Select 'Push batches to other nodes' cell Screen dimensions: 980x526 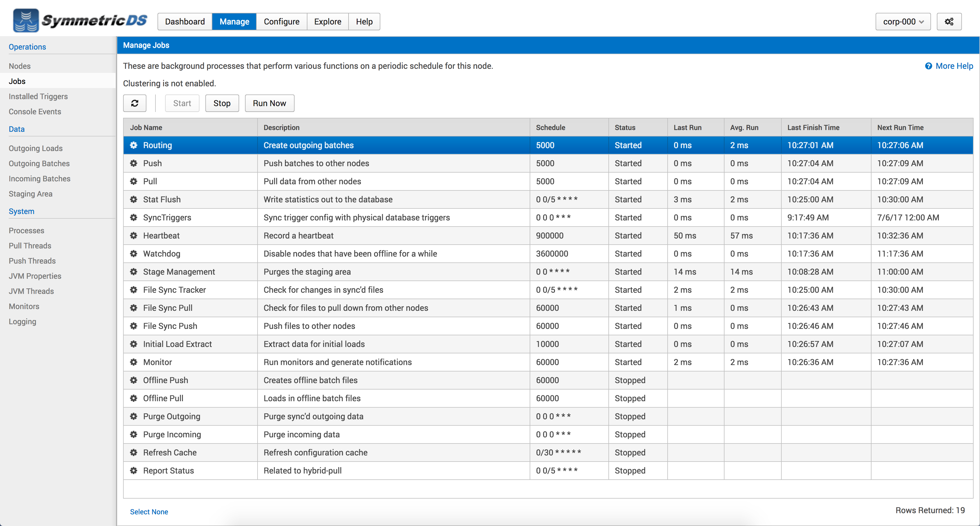[393, 163]
